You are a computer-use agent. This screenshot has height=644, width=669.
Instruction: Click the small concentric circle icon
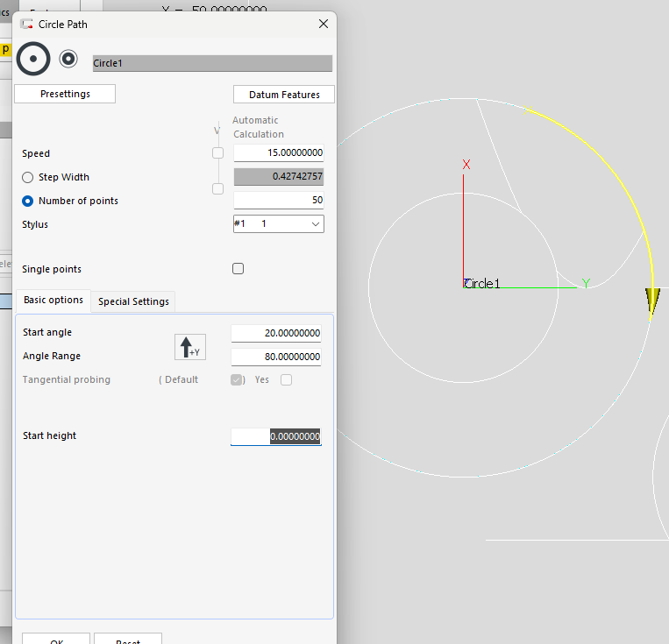coord(68,59)
